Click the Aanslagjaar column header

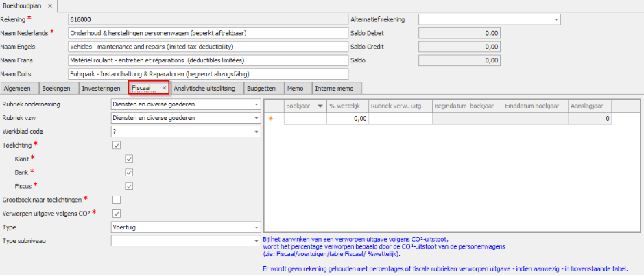(590, 106)
